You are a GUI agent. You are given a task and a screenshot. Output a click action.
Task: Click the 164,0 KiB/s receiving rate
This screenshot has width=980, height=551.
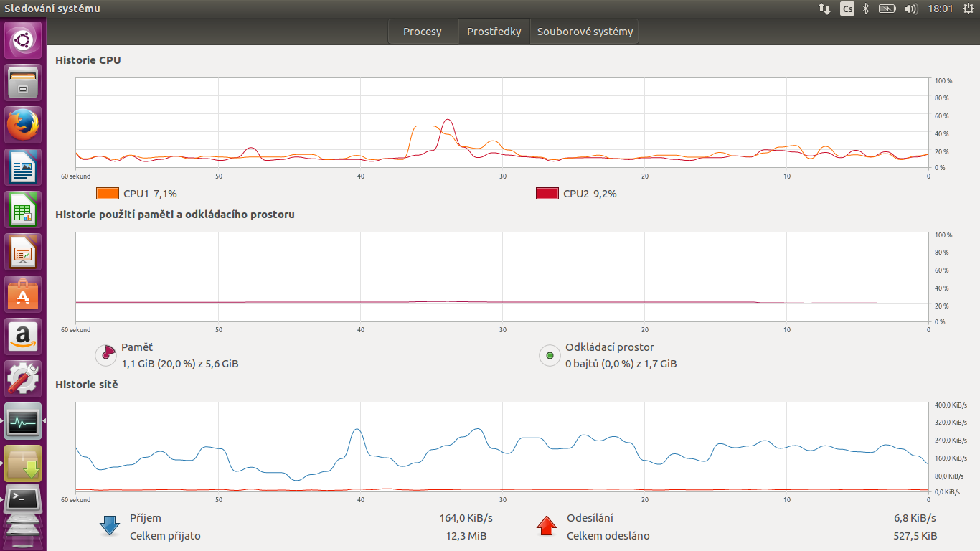click(466, 518)
